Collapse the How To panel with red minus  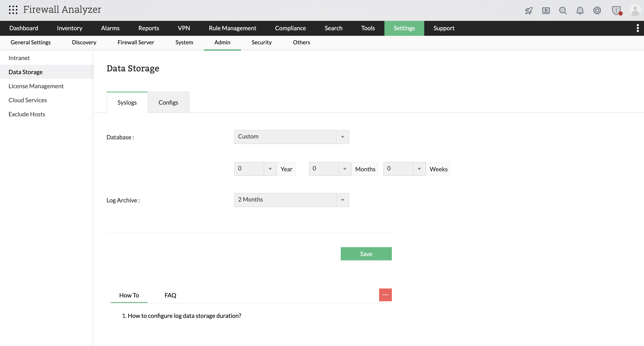385,295
